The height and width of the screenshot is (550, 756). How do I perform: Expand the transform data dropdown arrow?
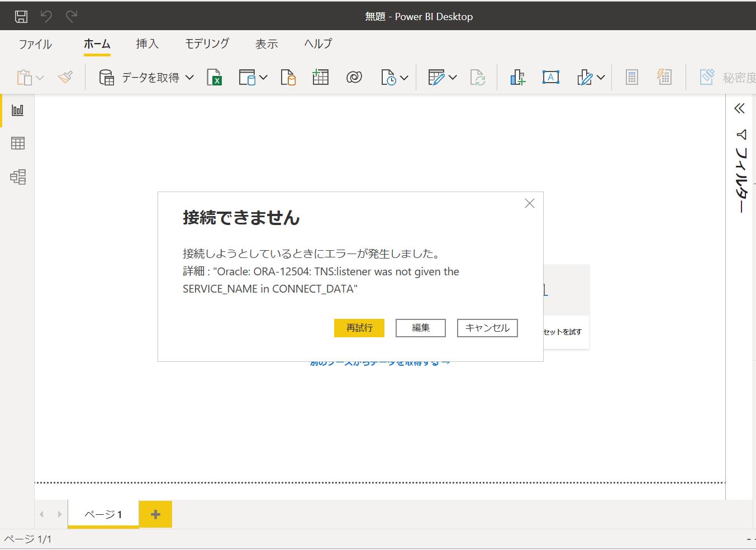(x=453, y=78)
